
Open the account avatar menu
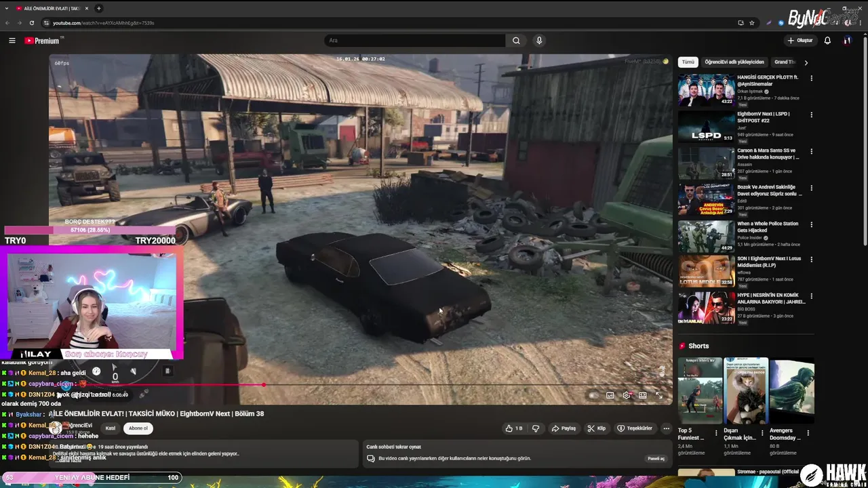click(x=847, y=41)
